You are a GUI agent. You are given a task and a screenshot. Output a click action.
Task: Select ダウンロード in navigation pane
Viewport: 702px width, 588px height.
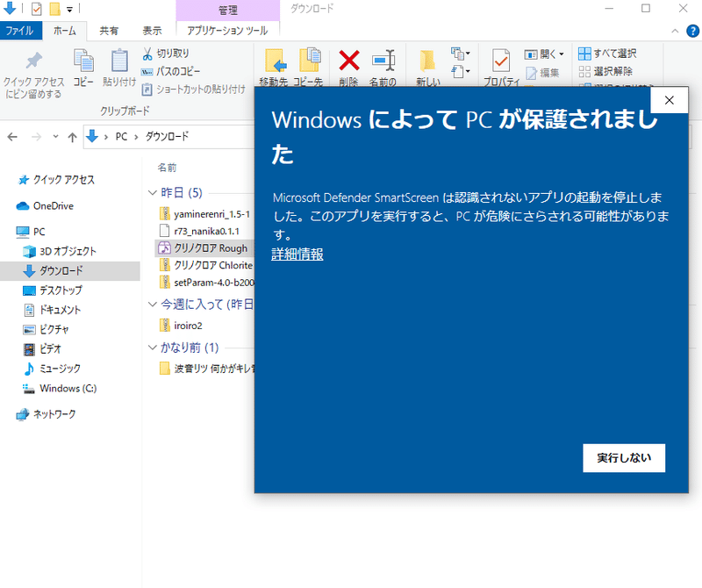tap(70, 271)
